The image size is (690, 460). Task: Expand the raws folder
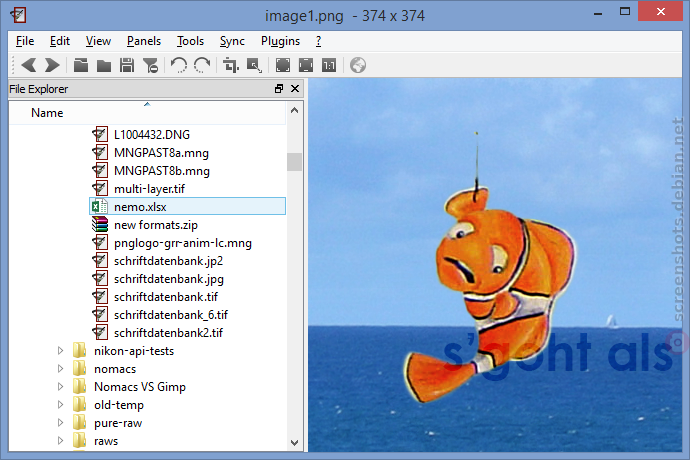point(60,441)
